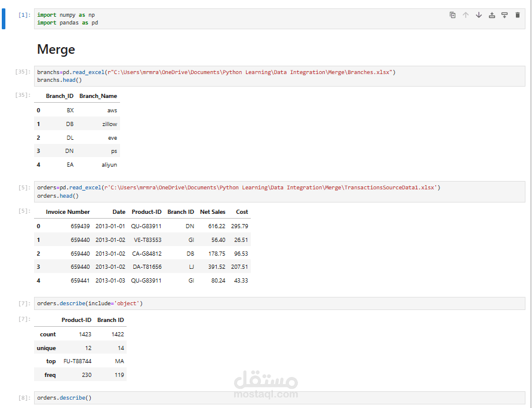The image size is (532, 408).
Task: Click the Cost column header
Action: [242, 212]
